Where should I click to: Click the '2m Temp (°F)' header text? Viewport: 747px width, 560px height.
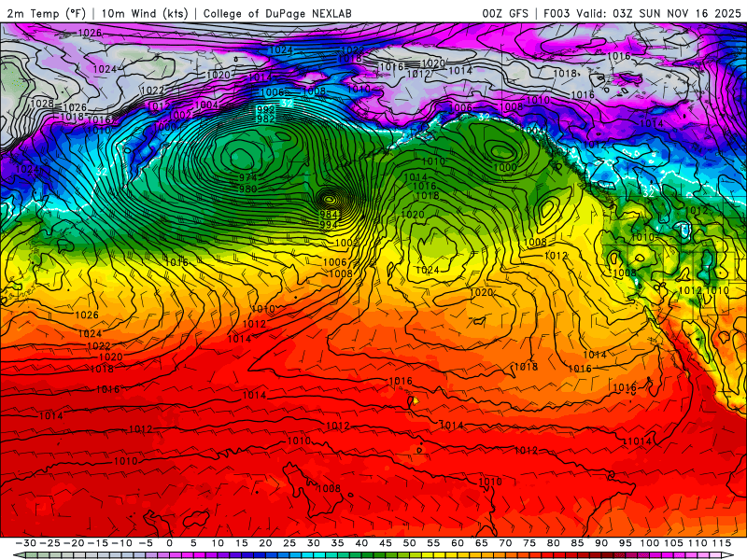coord(46,13)
